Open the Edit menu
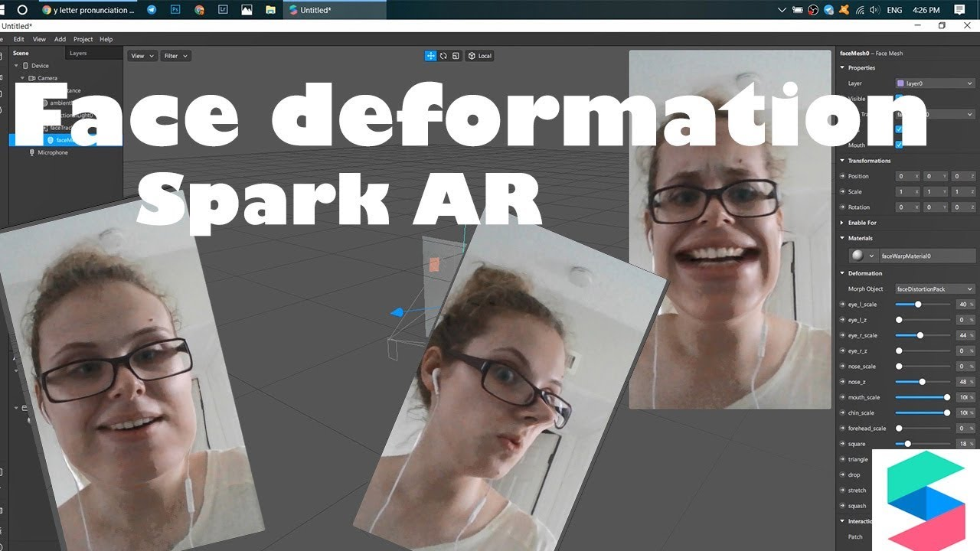The height and width of the screenshot is (551, 980). click(x=18, y=39)
